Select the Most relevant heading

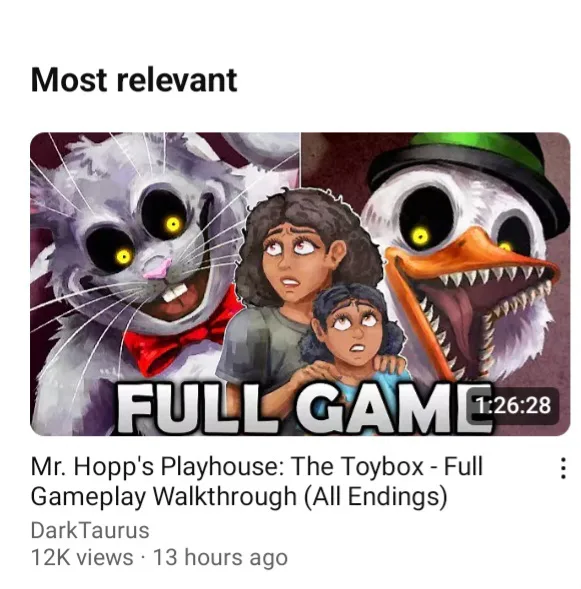(134, 80)
